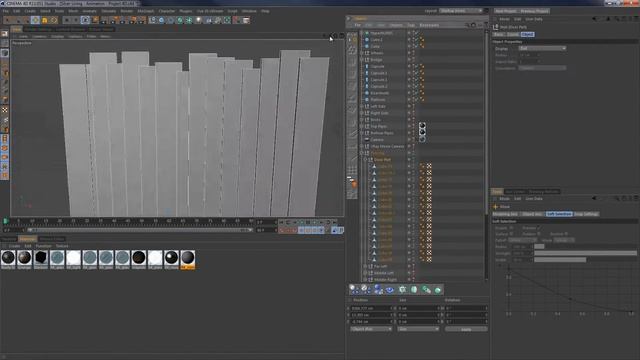Select first black material thumbnail

[x=8, y=260]
